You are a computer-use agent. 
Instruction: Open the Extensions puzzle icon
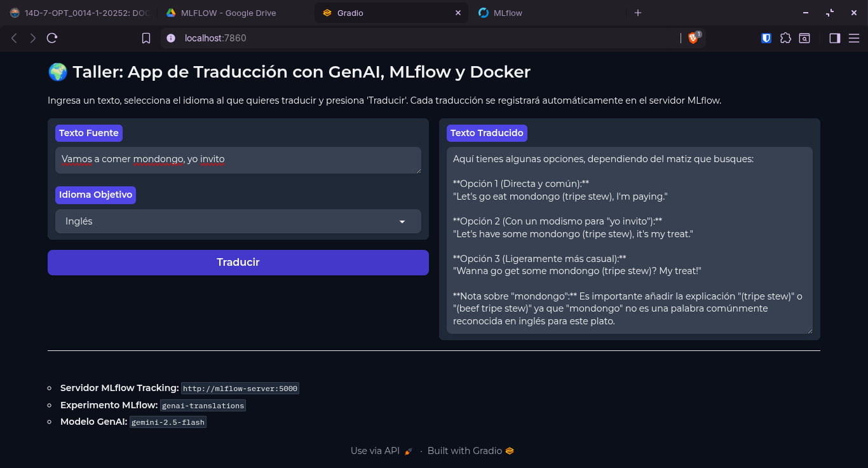(785, 38)
